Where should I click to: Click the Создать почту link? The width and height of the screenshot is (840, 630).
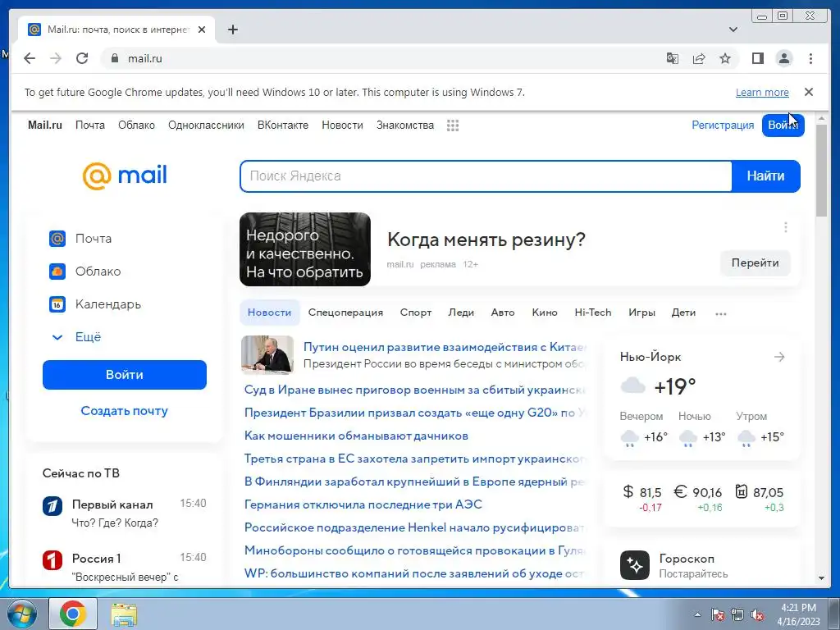point(125,411)
